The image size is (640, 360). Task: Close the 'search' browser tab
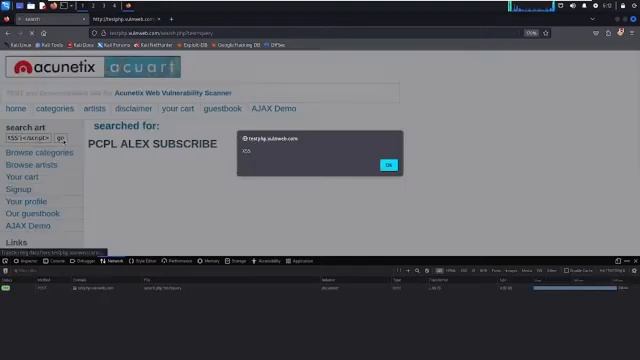[84, 19]
